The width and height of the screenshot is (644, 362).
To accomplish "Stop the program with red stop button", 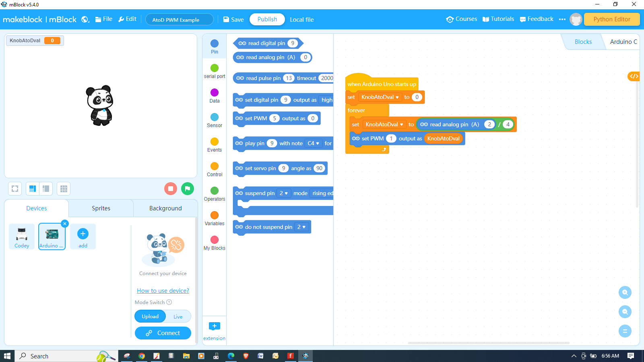I will pyautogui.click(x=171, y=189).
